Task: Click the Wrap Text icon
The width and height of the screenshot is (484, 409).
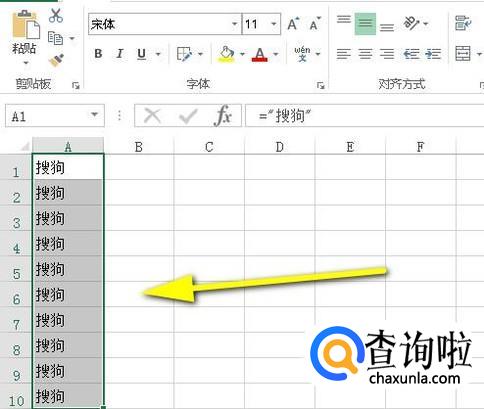Action: click(463, 23)
